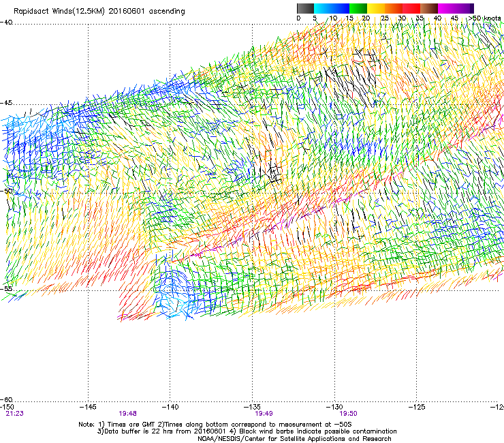Click the -130 longitude axis label
Viewport: 504px width, 443px height.
pos(334,408)
